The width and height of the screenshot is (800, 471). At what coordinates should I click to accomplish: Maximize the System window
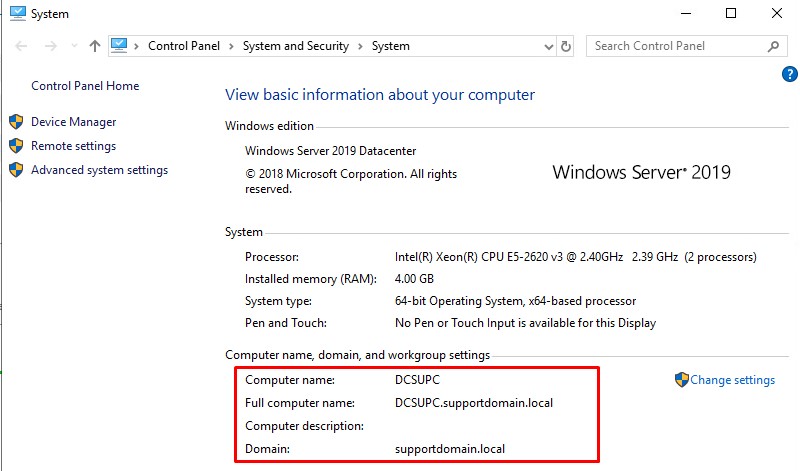point(731,13)
